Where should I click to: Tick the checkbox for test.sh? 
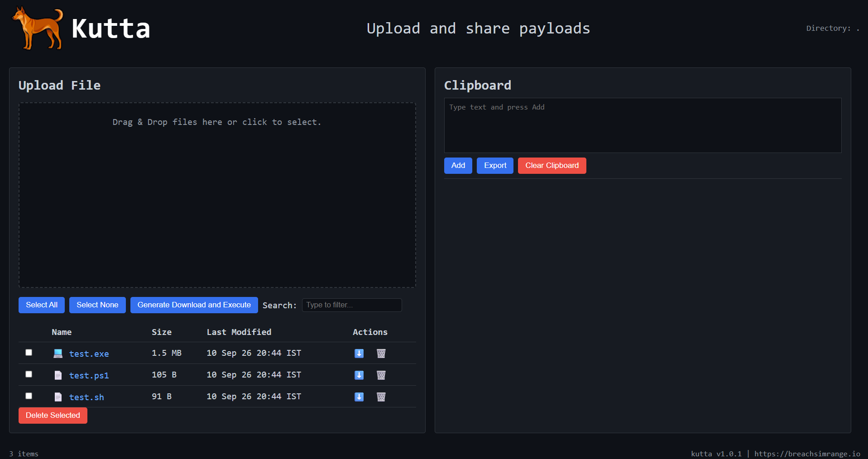pos(29,396)
